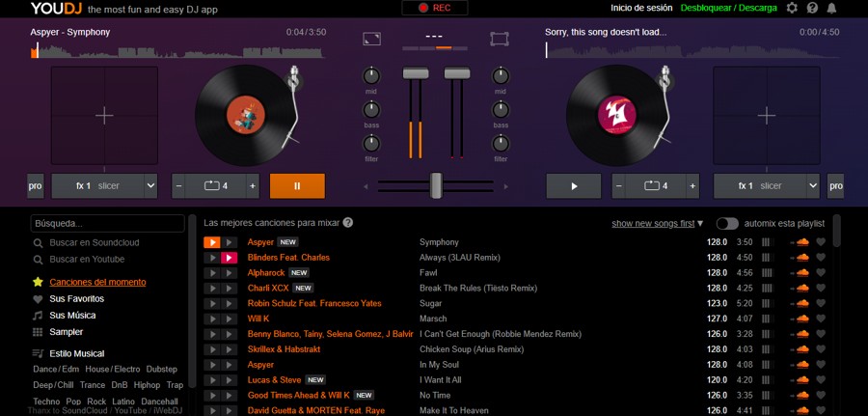Click energy bars icon for Break The Rules
This screenshot has width=868, height=416.
point(766,288)
